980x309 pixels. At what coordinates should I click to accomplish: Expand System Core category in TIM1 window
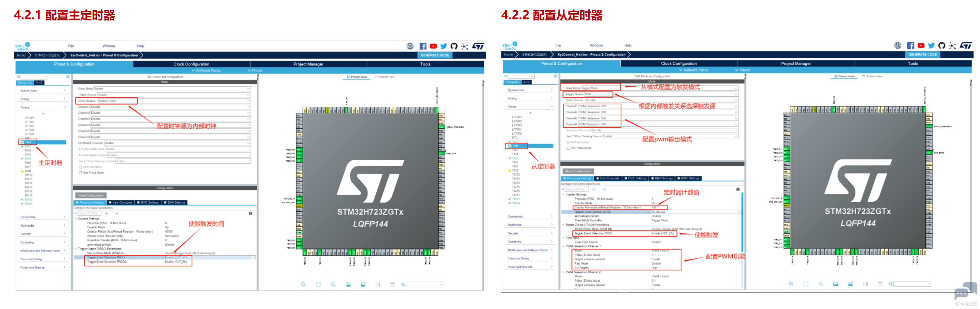click(43, 91)
